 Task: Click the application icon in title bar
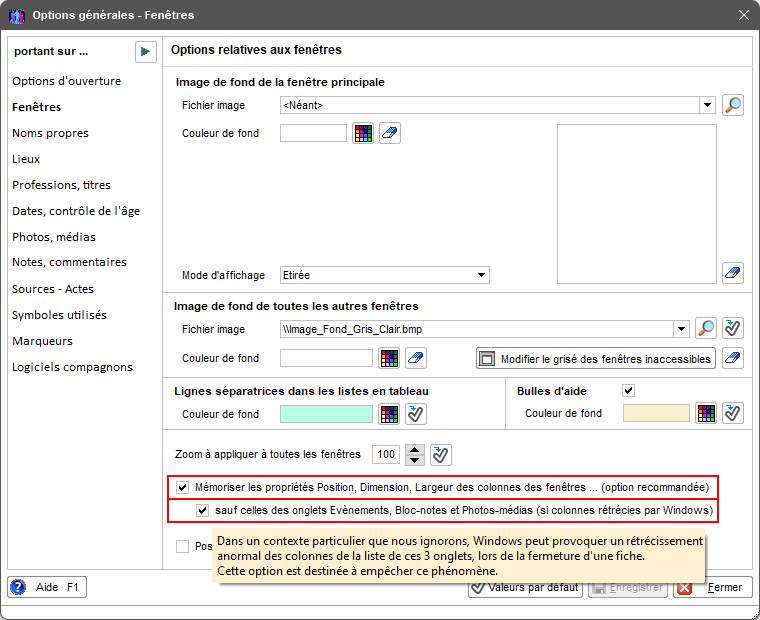(17, 16)
